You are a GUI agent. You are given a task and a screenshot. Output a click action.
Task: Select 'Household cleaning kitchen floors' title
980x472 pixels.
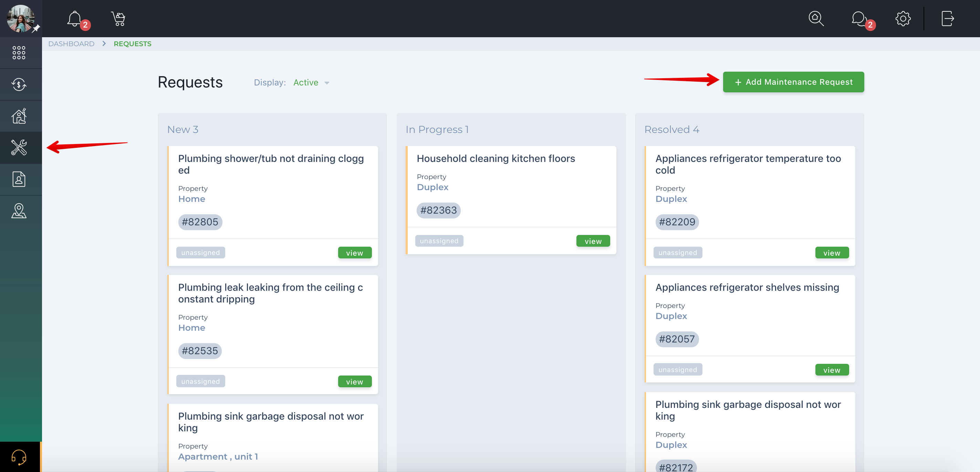[x=496, y=158]
